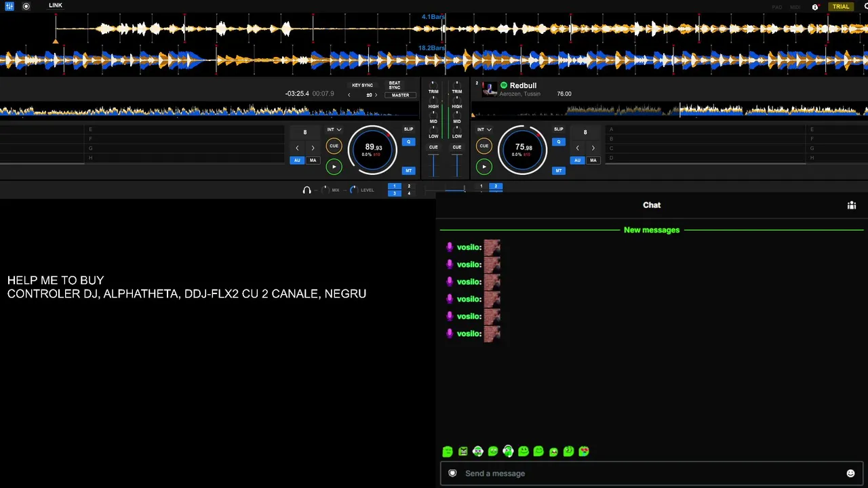Image resolution: width=868 pixels, height=488 pixels.
Task: Adjust the right channel volume fader
Action: [457, 165]
